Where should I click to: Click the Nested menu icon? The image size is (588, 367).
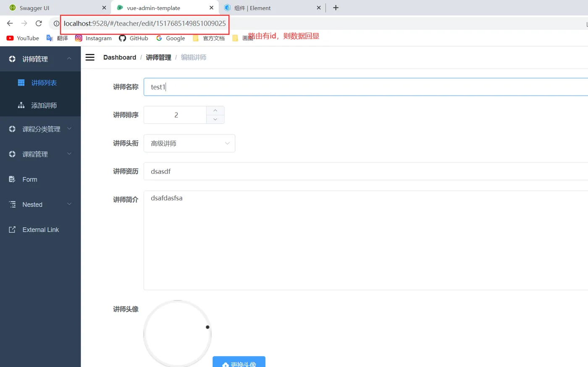click(x=12, y=204)
